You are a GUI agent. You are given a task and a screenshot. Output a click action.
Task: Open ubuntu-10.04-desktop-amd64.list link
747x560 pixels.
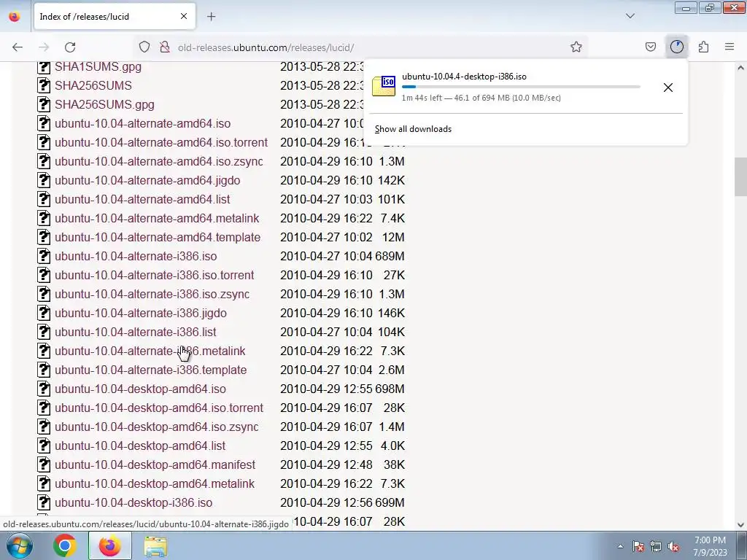pyautogui.click(x=140, y=446)
